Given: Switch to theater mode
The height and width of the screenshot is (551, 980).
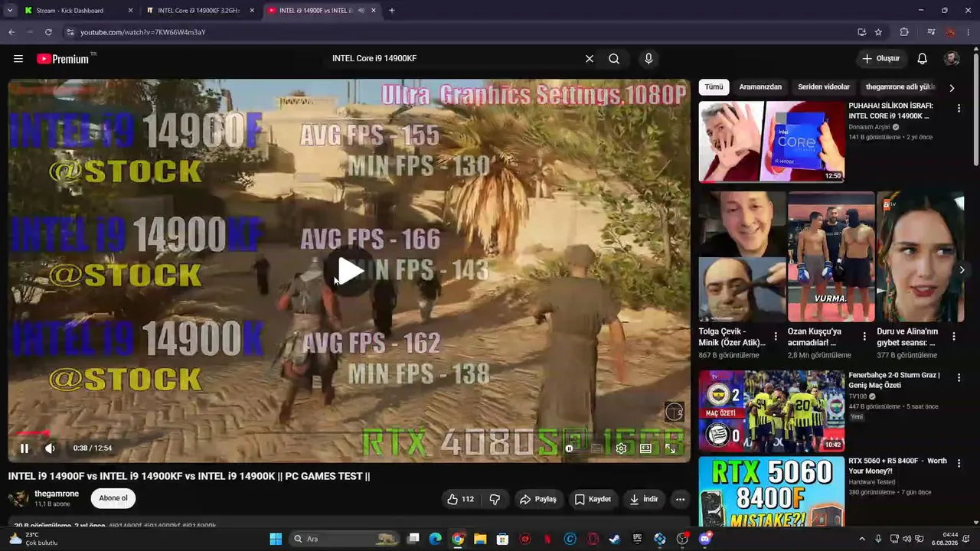Looking at the screenshot, I should tap(645, 448).
